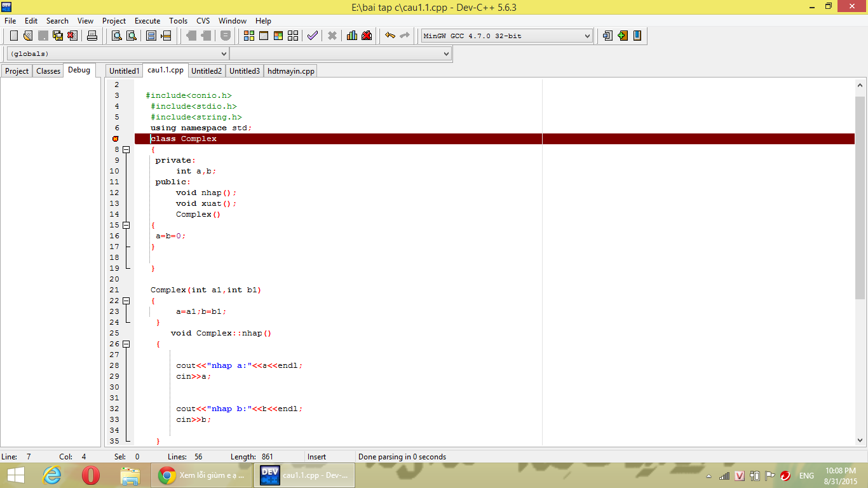This screenshot has width=868, height=488.
Task: Select the Classes panel tab
Action: 48,71
